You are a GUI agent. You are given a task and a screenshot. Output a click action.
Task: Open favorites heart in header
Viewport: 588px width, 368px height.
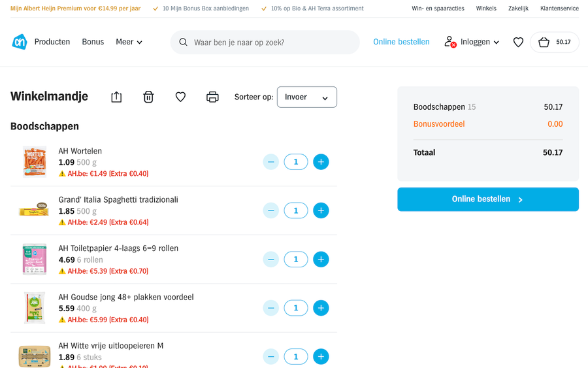518,42
